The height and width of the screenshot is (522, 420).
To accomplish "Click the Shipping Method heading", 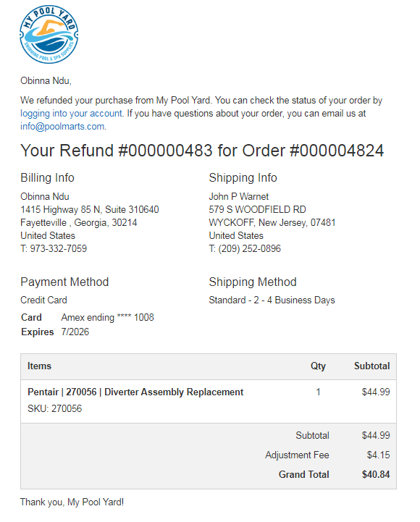I will click(x=253, y=282).
